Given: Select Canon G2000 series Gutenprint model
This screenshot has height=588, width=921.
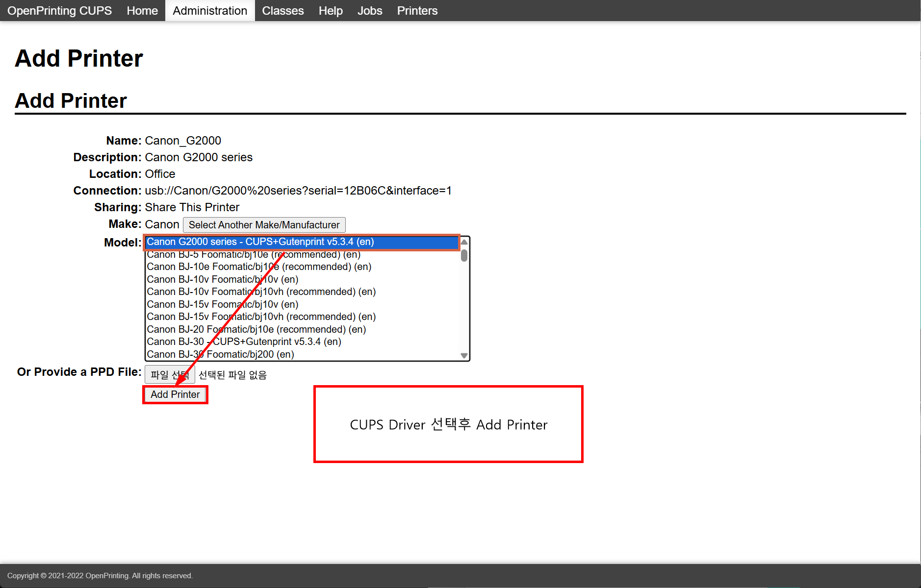Looking at the screenshot, I should tap(302, 242).
